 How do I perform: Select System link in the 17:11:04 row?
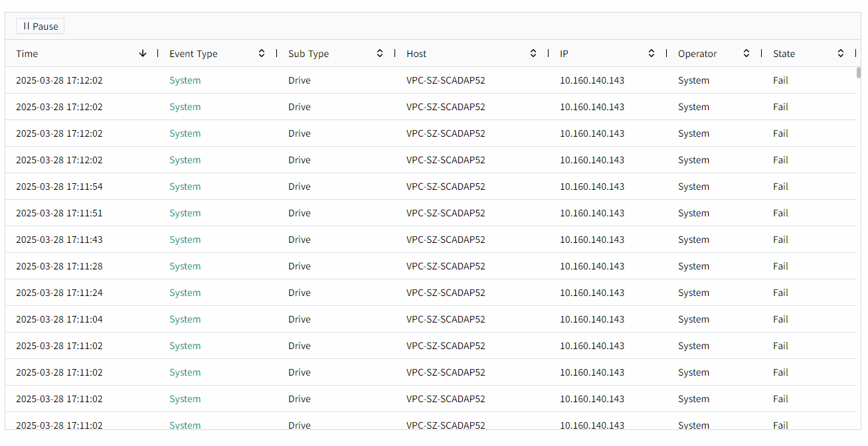pyautogui.click(x=185, y=319)
